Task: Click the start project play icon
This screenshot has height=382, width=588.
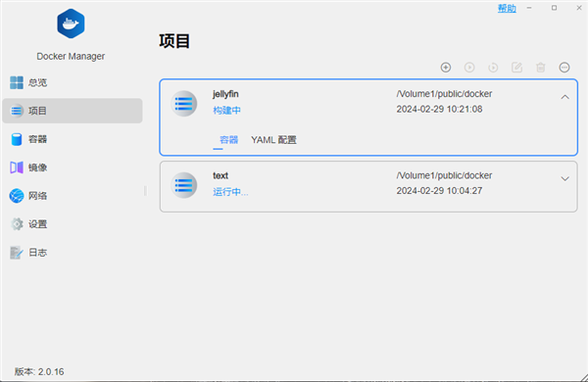Action: (469, 68)
